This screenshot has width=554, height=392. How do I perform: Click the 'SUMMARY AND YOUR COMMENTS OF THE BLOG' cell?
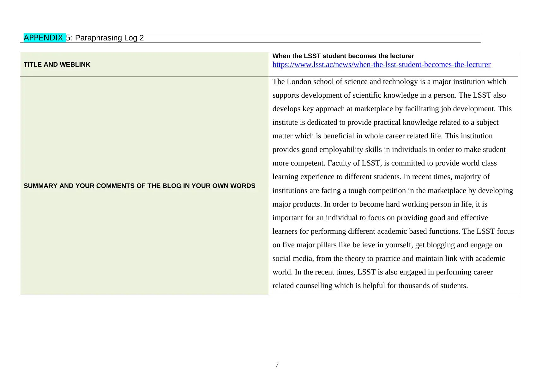tap(144, 186)
